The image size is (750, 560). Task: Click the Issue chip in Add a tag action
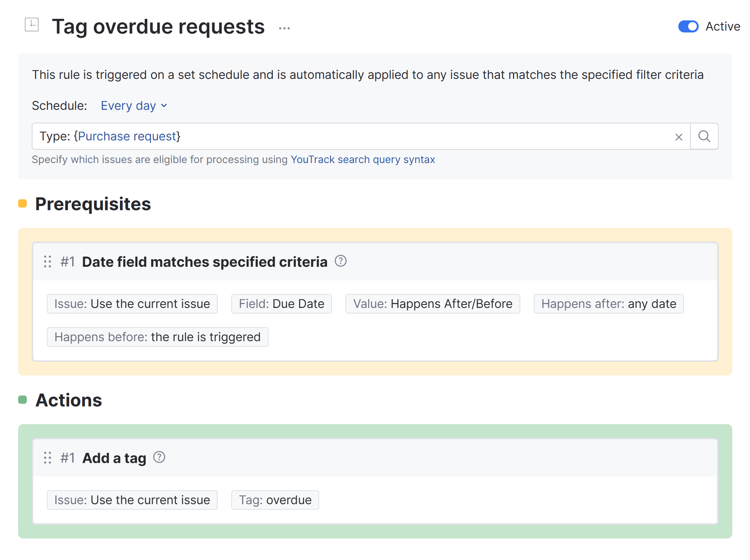[132, 500]
